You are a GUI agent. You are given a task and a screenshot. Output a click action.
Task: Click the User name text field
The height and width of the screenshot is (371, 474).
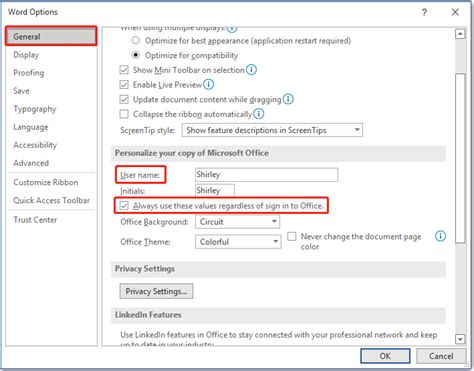(x=266, y=175)
